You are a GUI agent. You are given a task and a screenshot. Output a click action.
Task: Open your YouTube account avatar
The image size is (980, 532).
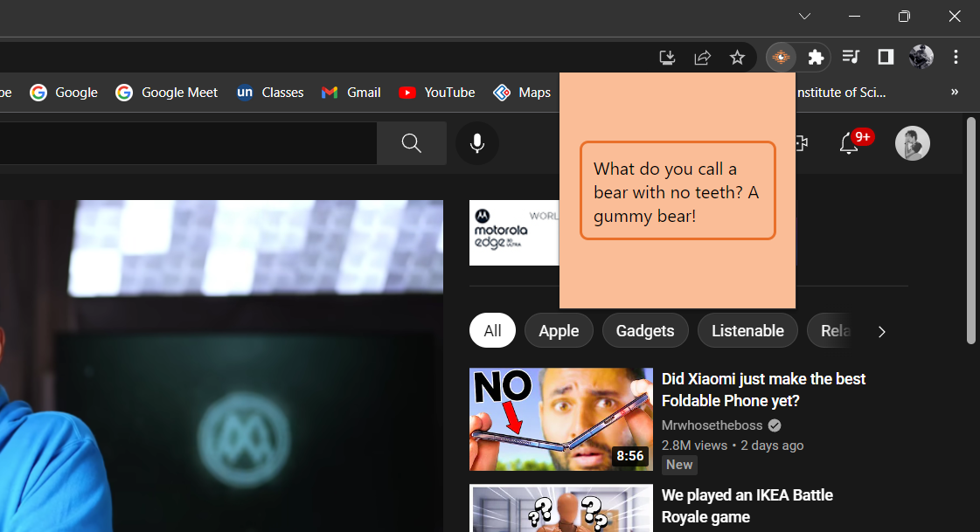click(x=912, y=142)
